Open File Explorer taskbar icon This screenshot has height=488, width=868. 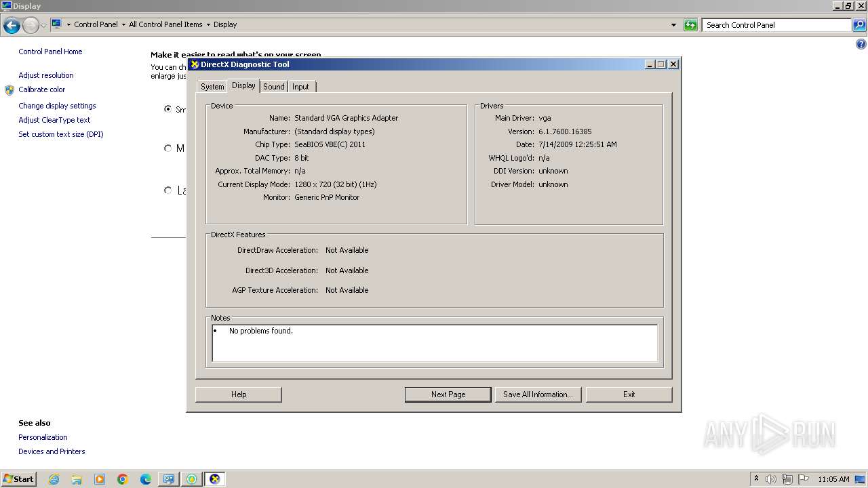pos(77,479)
